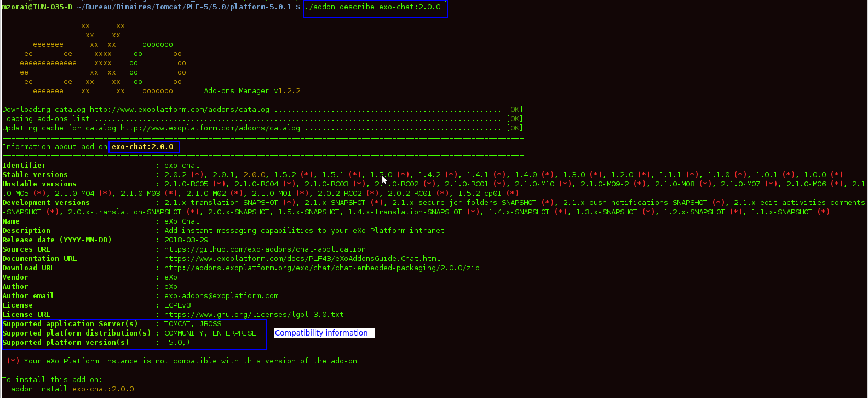Image resolution: width=868 pixels, height=398 pixels.
Task: Click 'Loading add-ons list' text
Action: [x=46, y=118]
